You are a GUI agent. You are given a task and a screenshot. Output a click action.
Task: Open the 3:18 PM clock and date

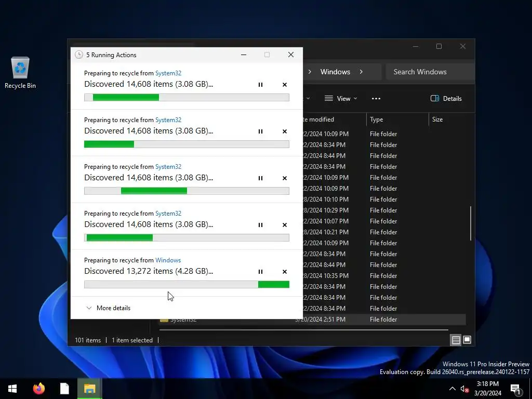pos(488,389)
